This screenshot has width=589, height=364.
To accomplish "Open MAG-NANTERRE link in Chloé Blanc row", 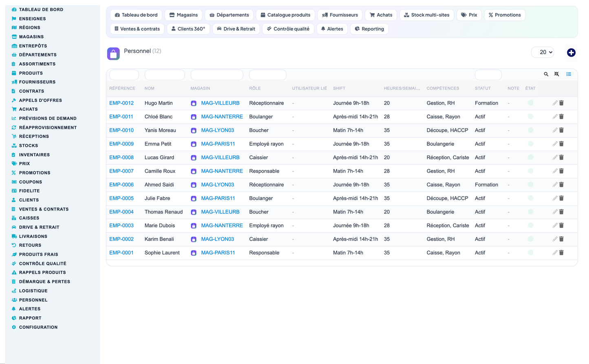I will (x=222, y=116).
